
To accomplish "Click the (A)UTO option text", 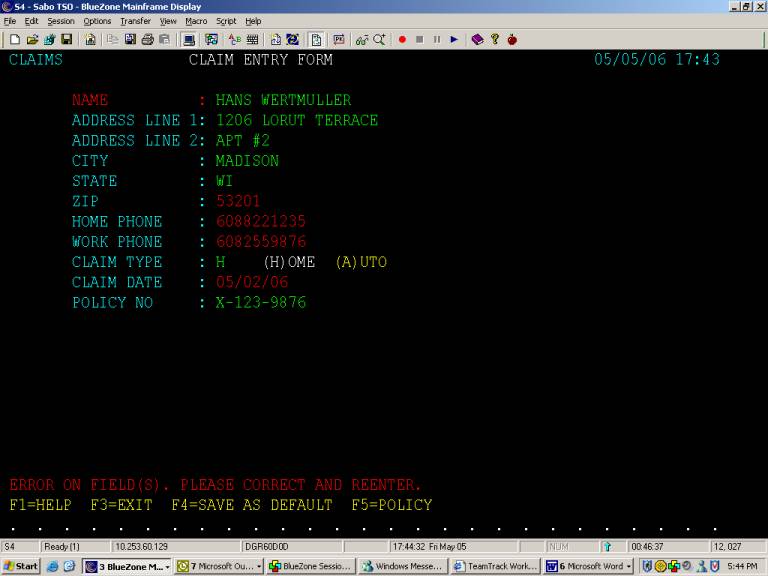I will (361, 262).
